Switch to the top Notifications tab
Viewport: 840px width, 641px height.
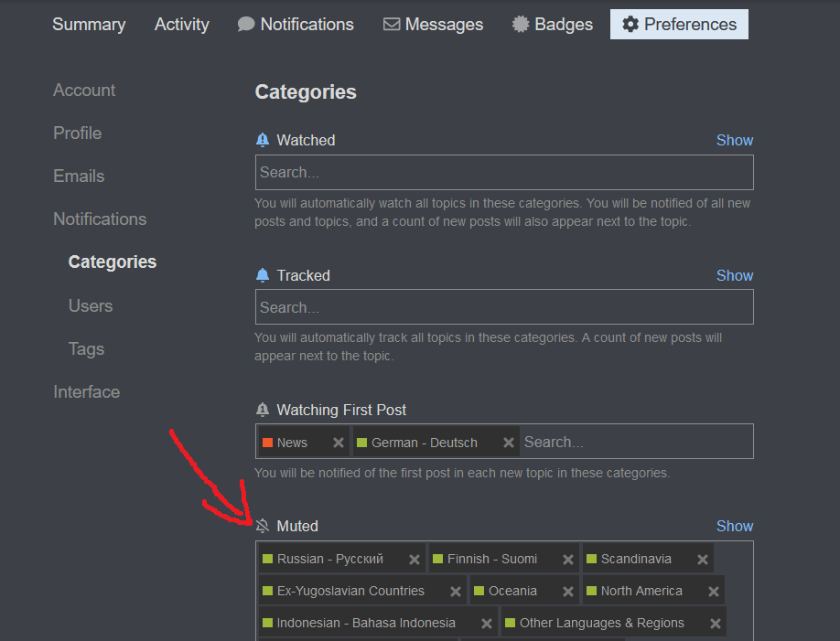point(296,24)
